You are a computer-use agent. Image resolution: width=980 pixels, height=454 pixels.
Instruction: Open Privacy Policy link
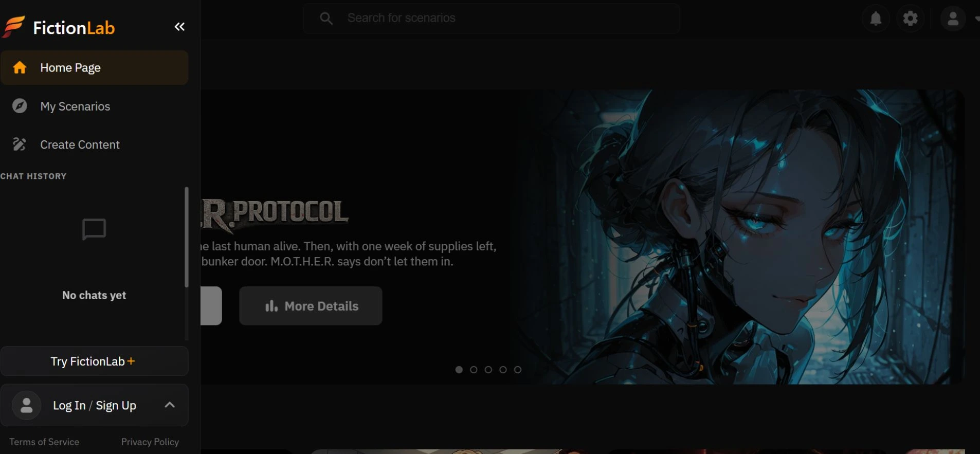[150, 442]
